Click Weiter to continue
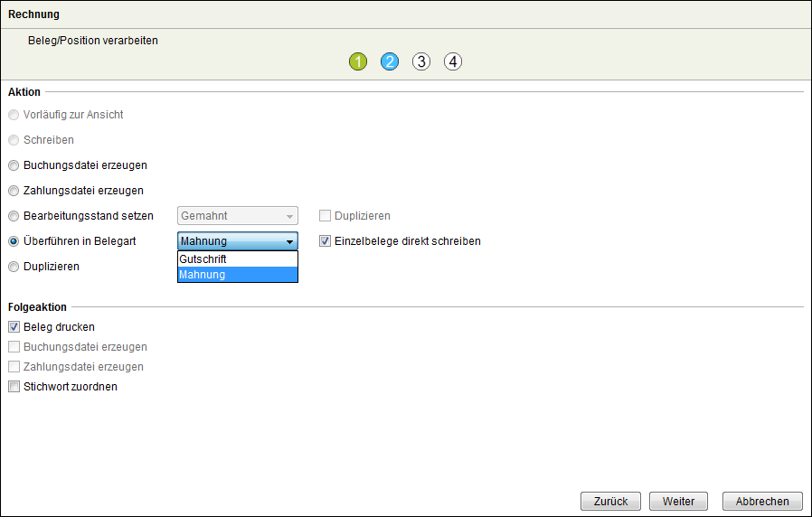812x517 pixels. click(678, 501)
